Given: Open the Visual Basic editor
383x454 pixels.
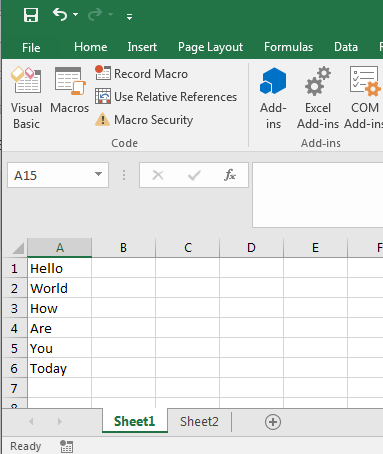Looking at the screenshot, I should click(x=26, y=98).
